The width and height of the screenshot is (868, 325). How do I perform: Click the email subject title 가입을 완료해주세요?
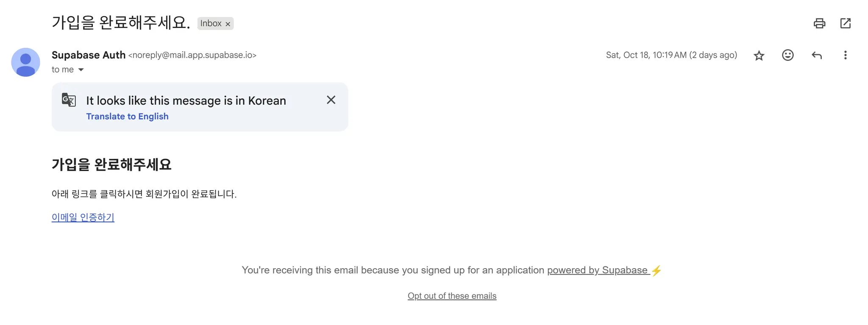click(x=121, y=22)
